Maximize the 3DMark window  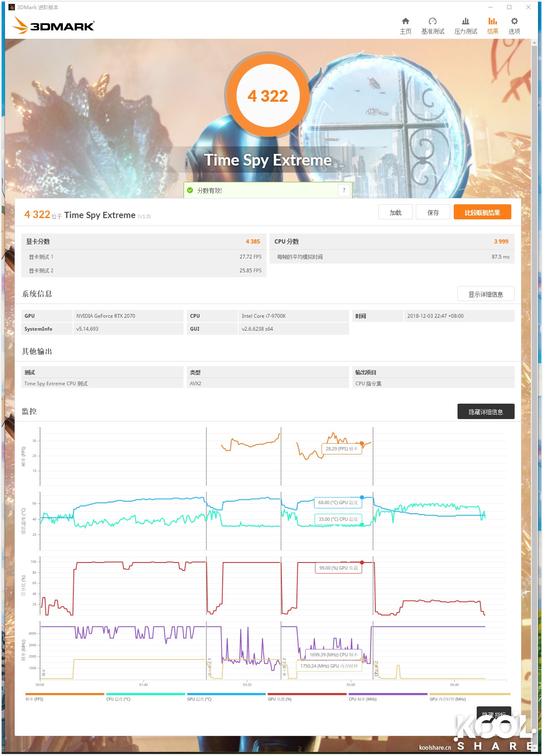(509, 7)
